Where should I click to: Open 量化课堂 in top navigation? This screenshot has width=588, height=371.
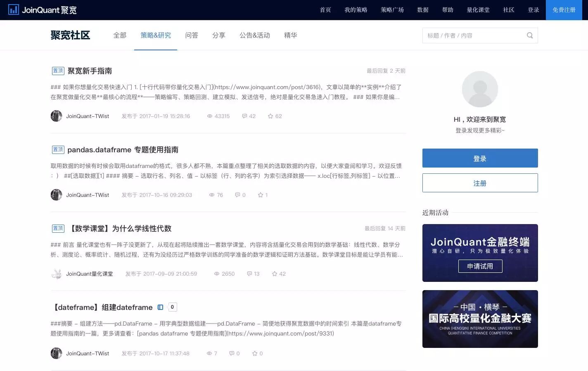(478, 10)
